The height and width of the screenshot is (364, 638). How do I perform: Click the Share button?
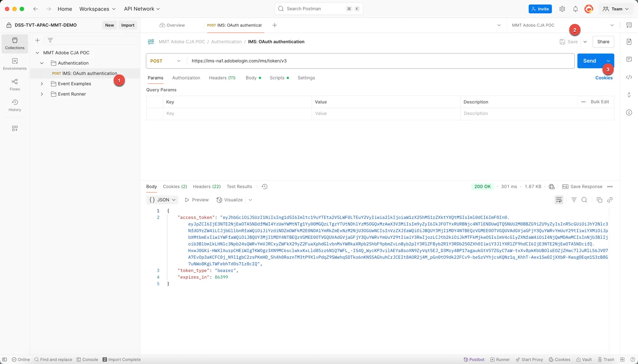[603, 42]
